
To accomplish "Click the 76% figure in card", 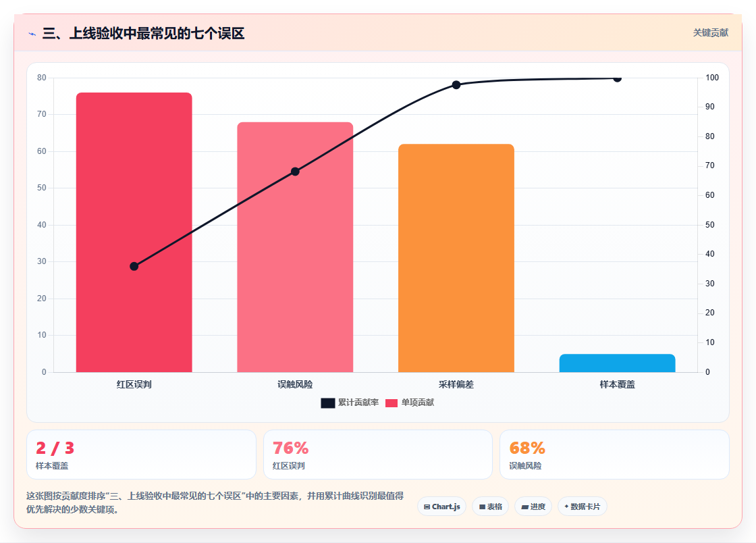I will [290, 448].
